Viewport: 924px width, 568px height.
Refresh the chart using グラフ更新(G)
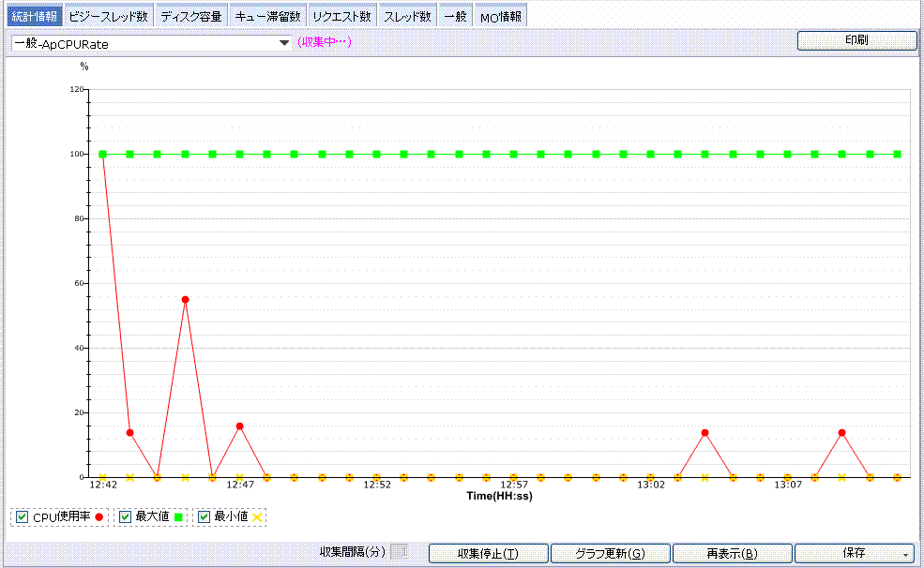point(610,554)
